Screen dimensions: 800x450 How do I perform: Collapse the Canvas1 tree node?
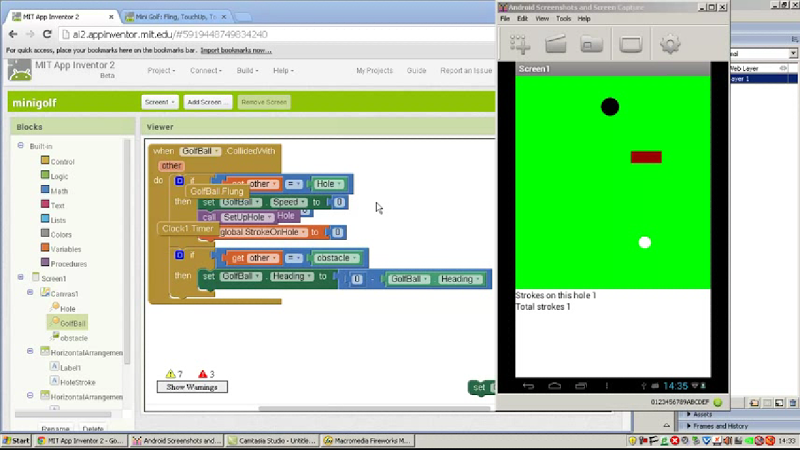tap(30, 293)
